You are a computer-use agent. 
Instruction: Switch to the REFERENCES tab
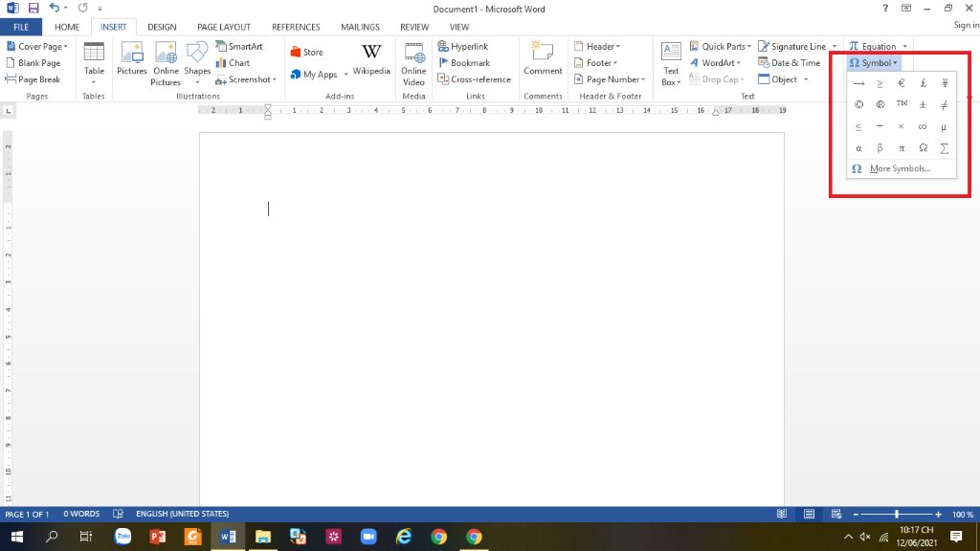click(x=296, y=27)
